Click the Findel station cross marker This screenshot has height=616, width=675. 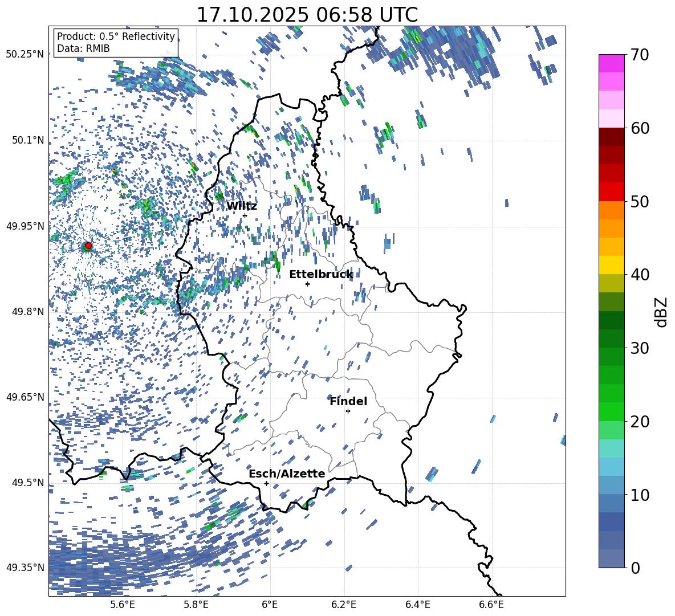(348, 411)
